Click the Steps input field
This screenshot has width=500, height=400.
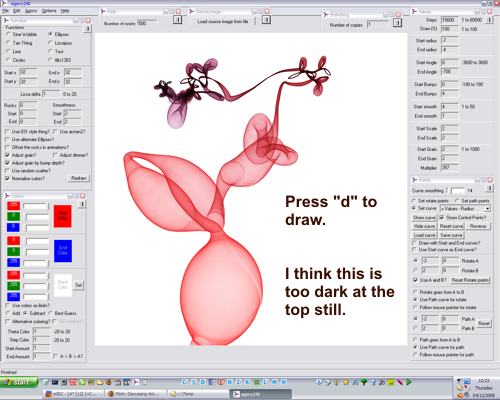pos(450,20)
